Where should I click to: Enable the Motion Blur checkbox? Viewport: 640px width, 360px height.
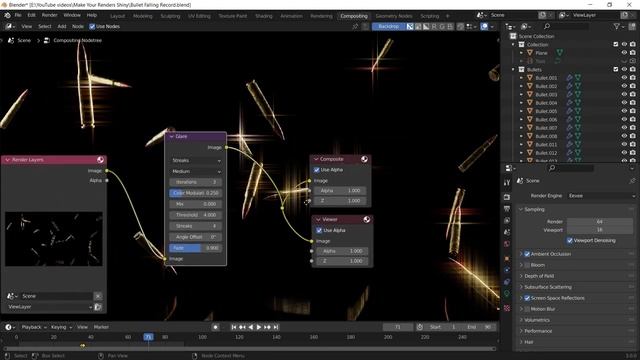coord(527,309)
